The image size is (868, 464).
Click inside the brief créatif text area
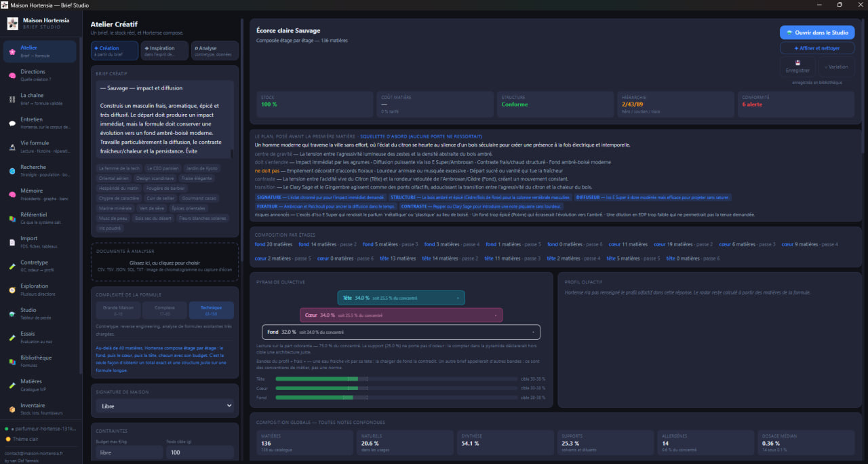tap(165, 119)
